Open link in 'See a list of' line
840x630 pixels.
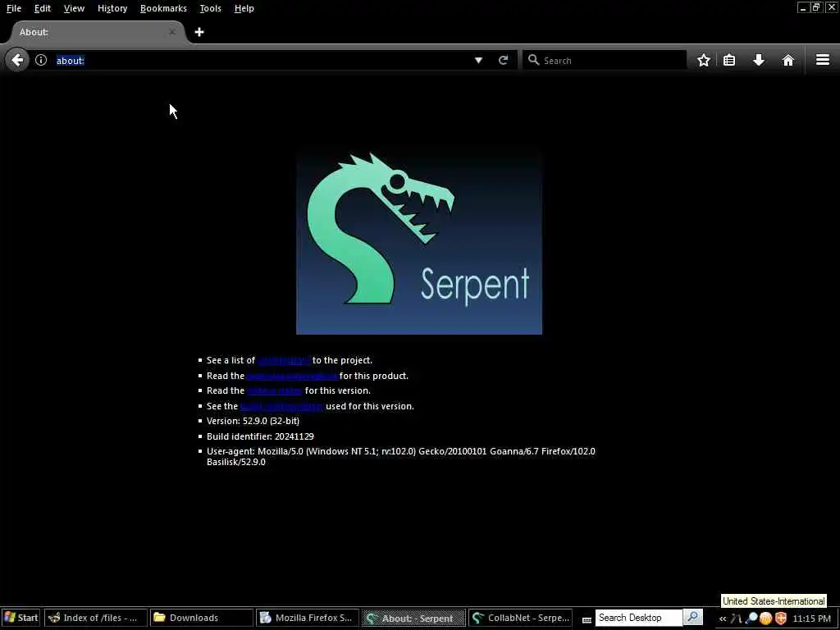[284, 361]
